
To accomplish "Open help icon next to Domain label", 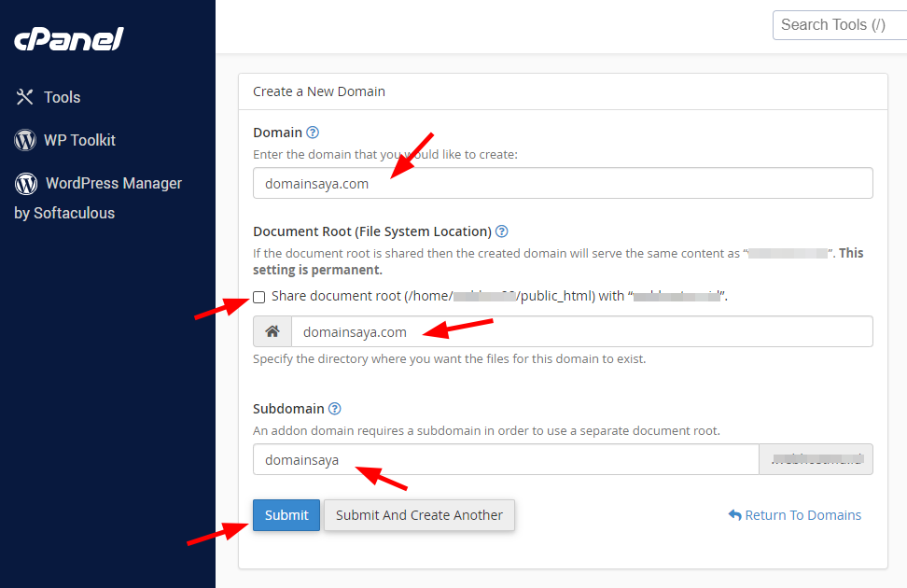I will (x=313, y=133).
